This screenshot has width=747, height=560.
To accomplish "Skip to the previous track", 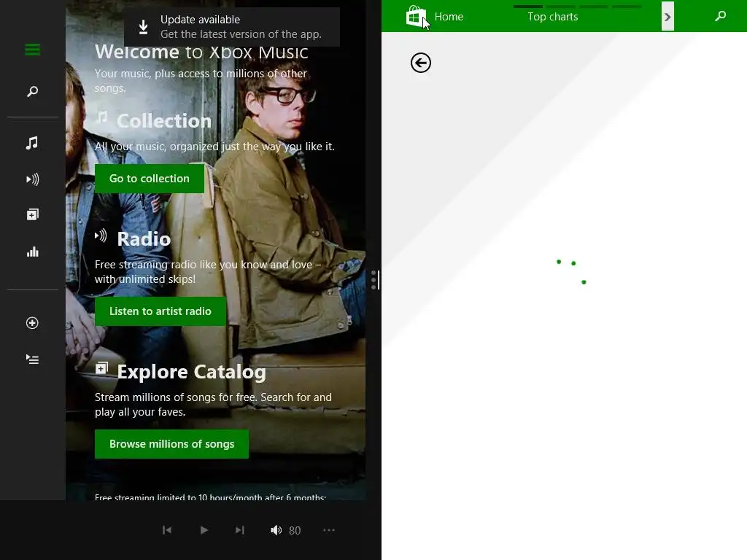I will pos(167,530).
